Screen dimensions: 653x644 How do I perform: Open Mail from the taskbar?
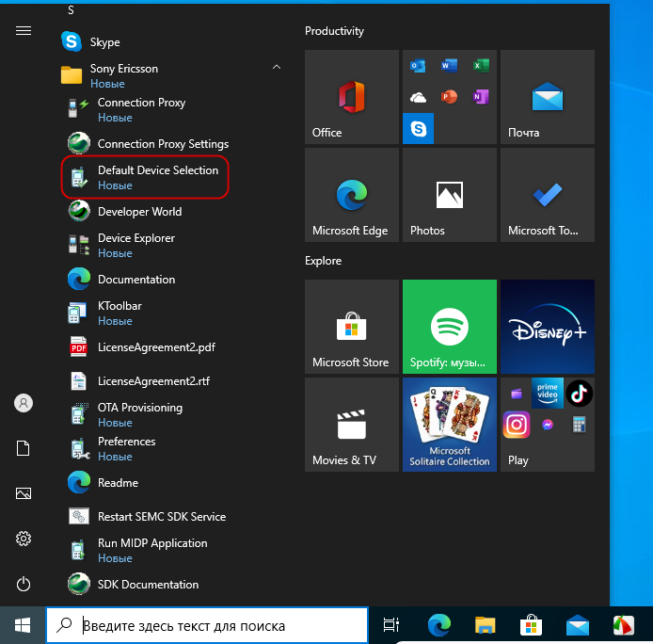(x=578, y=625)
